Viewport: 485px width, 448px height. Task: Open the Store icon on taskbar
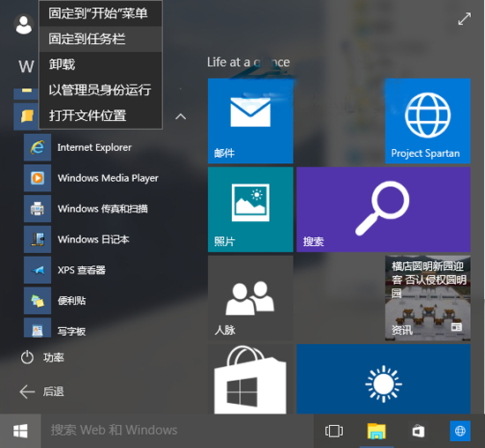(x=418, y=430)
